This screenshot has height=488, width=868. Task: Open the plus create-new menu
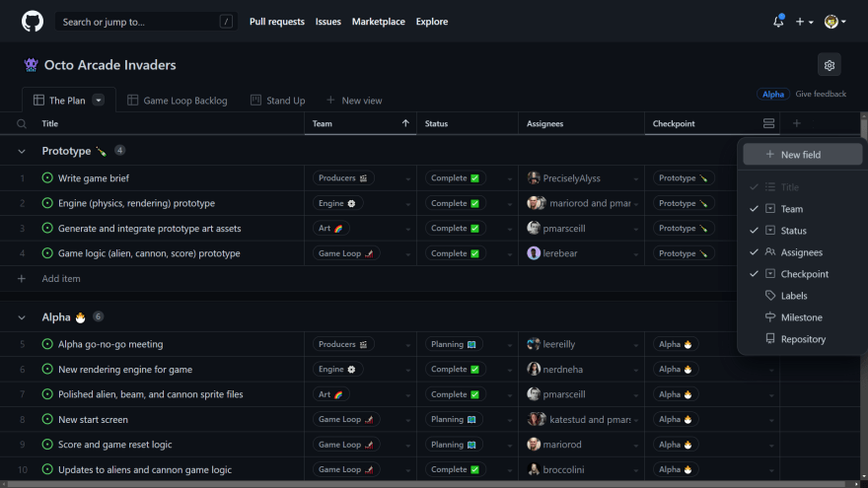point(804,22)
